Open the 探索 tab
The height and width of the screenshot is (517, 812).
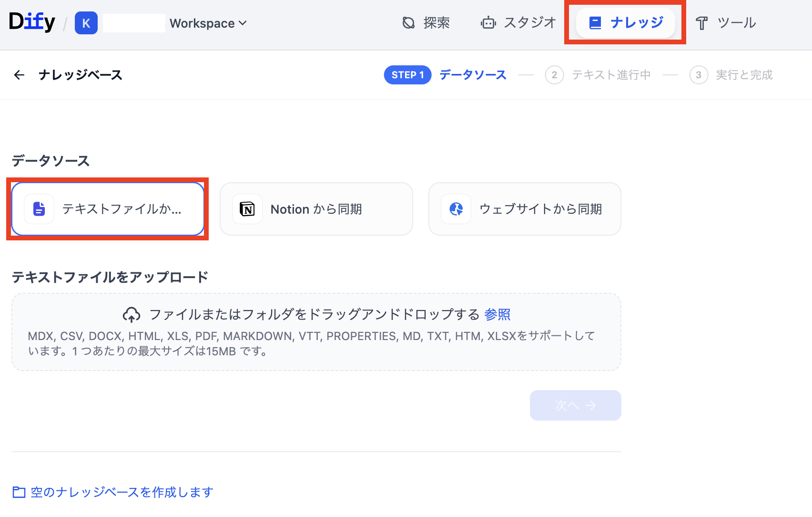tap(426, 23)
